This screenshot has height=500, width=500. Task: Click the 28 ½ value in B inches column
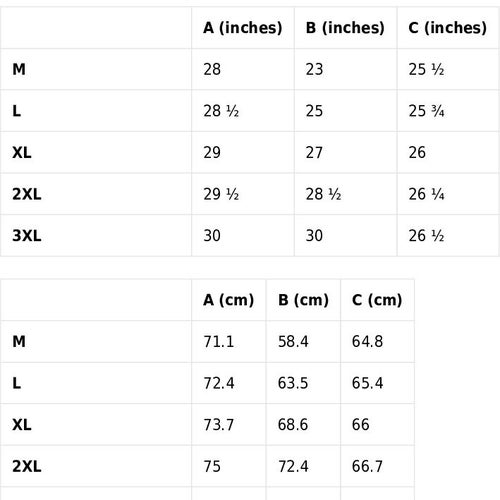coord(323,194)
